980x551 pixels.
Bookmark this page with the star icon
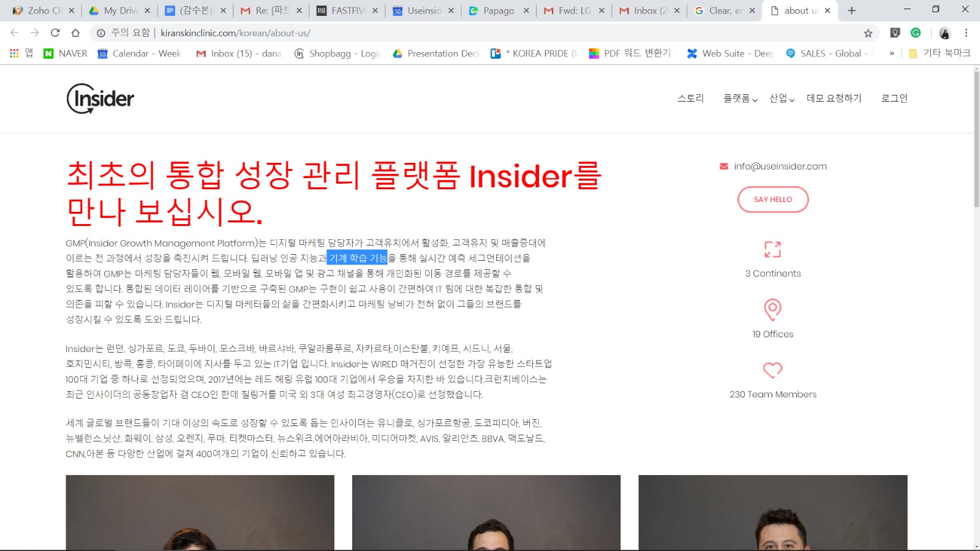pos(868,33)
